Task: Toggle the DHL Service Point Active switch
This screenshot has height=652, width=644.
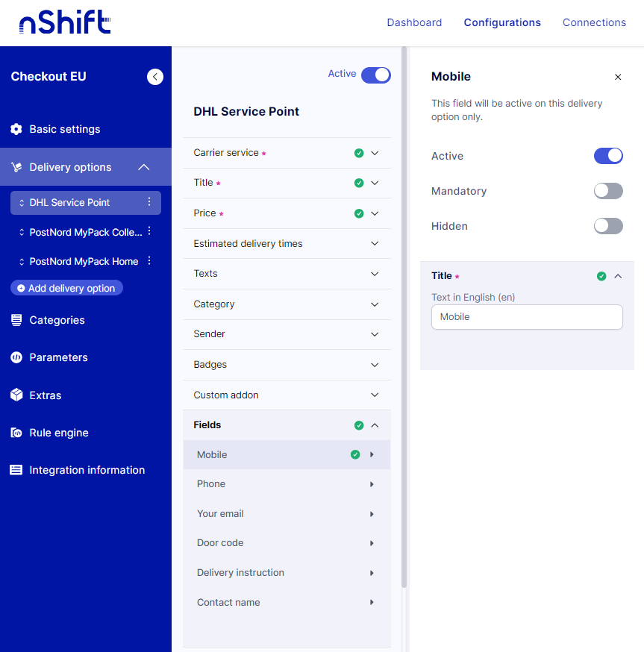Action: pyautogui.click(x=375, y=75)
